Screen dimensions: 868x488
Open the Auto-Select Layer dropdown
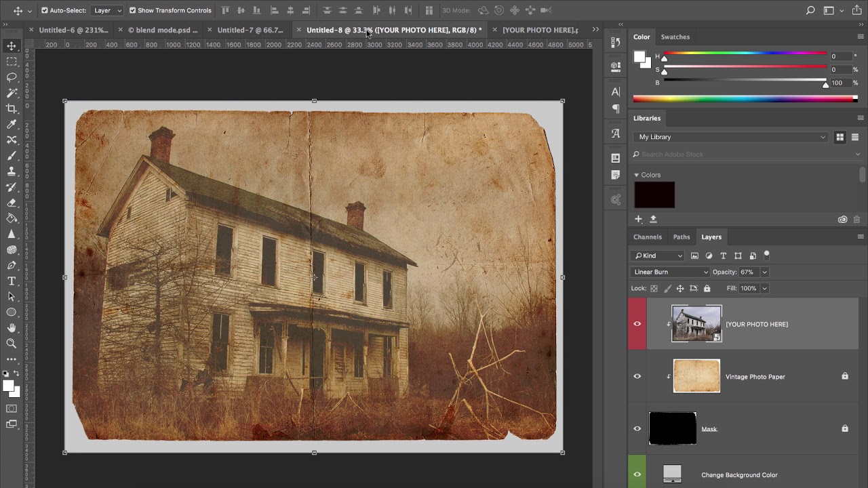(x=107, y=10)
